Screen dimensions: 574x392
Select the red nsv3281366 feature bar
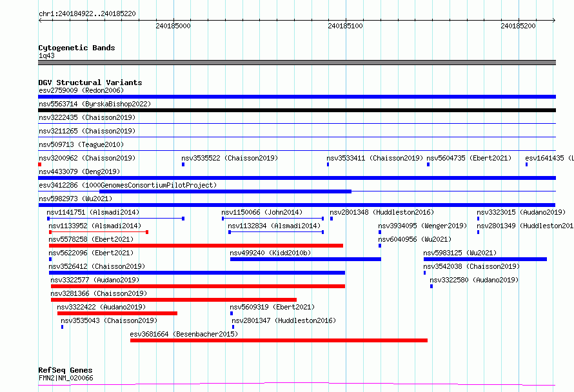pyautogui.click(x=174, y=300)
